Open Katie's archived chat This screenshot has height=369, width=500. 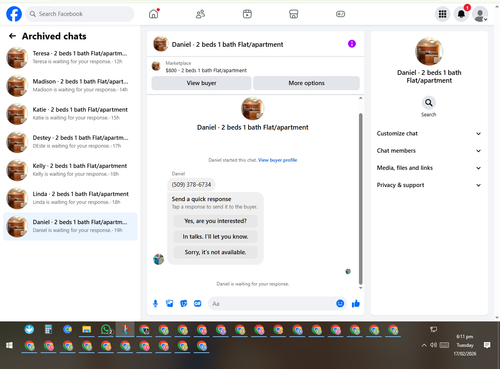tap(70, 114)
